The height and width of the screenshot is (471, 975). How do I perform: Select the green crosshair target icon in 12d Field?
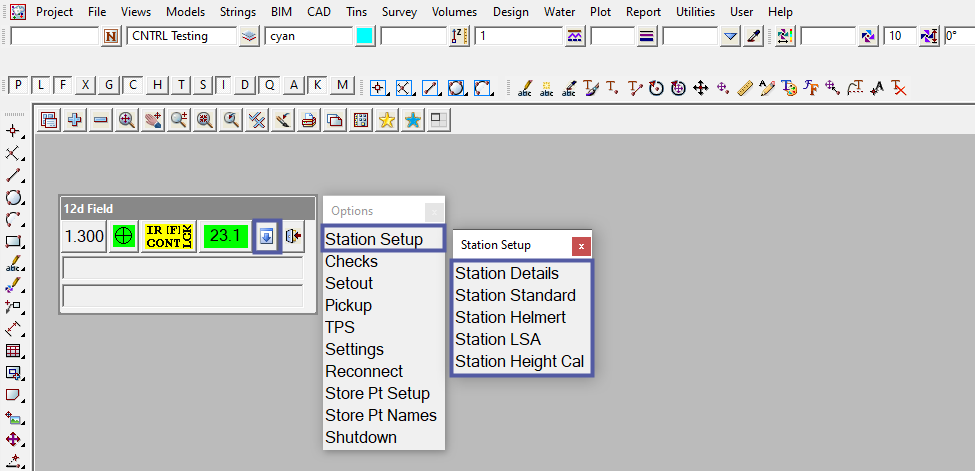(123, 236)
